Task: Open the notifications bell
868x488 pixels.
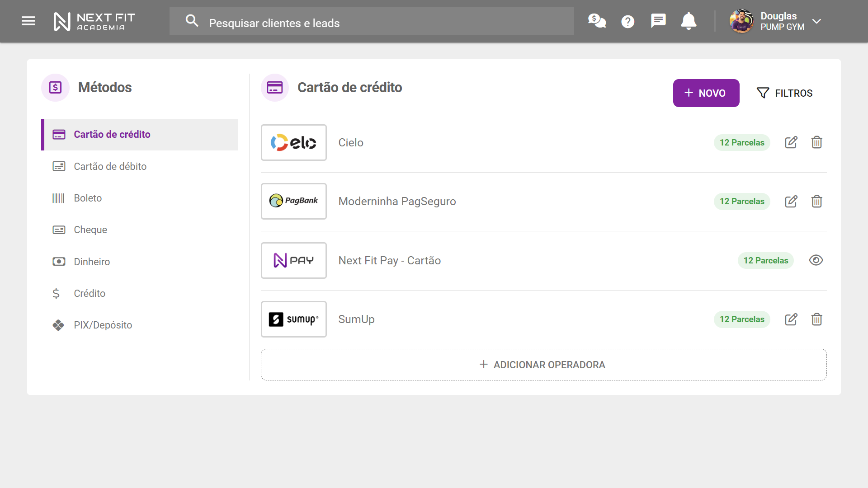Action: (688, 21)
